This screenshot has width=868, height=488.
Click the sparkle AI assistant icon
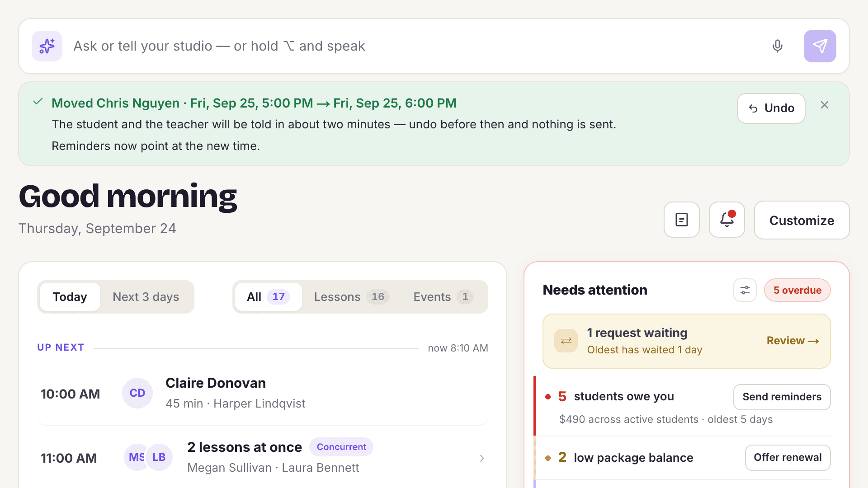(47, 46)
